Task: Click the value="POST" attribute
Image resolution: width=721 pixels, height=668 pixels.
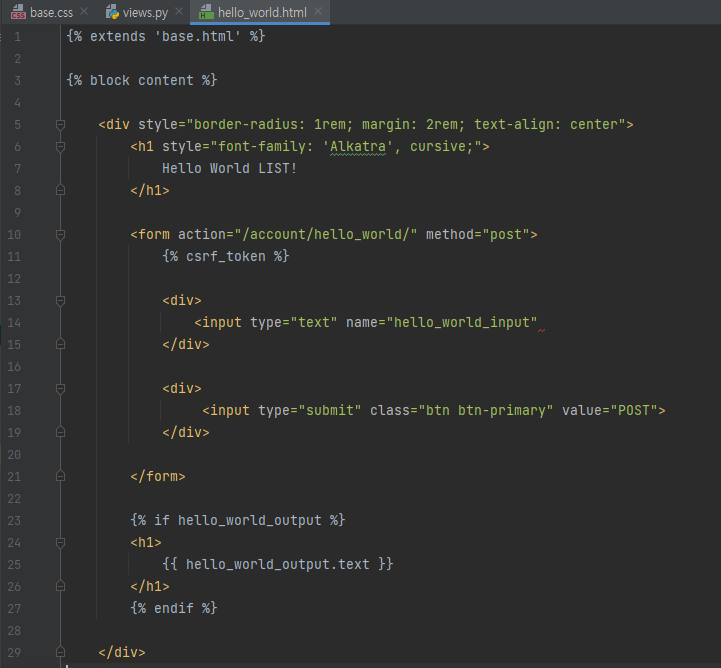Action: click(x=610, y=410)
